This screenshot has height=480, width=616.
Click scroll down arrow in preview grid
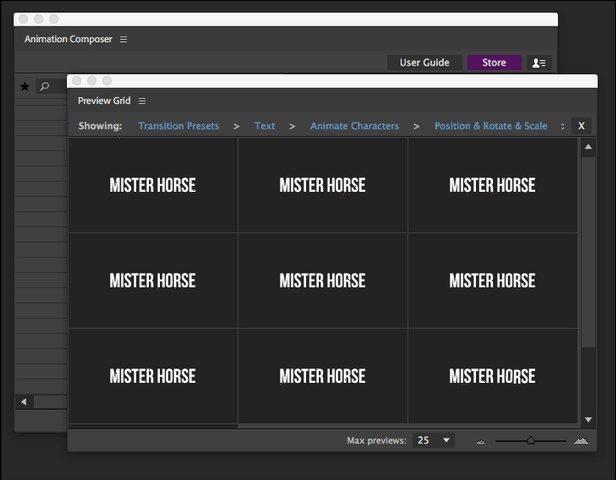coord(588,419)
